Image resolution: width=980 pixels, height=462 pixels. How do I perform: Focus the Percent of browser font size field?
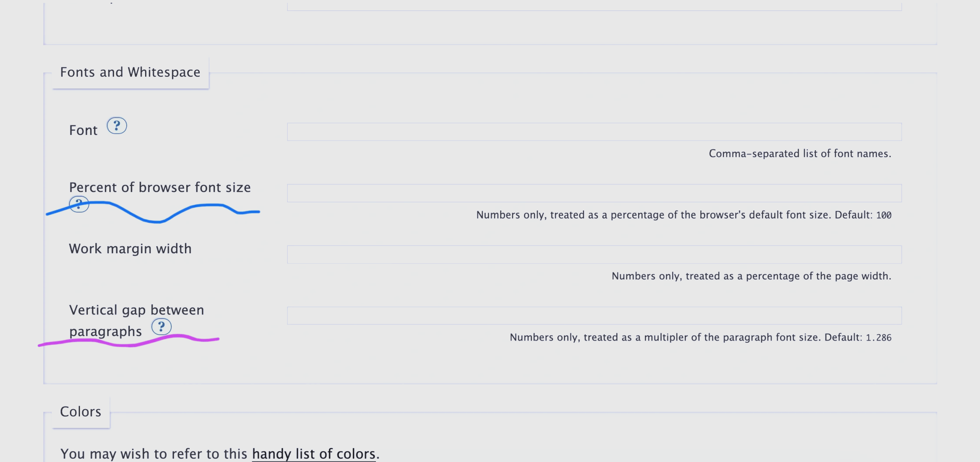594,193
